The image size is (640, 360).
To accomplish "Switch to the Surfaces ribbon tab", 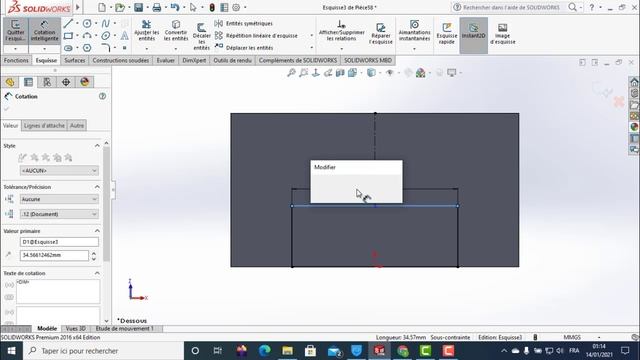I will [75, 60].
